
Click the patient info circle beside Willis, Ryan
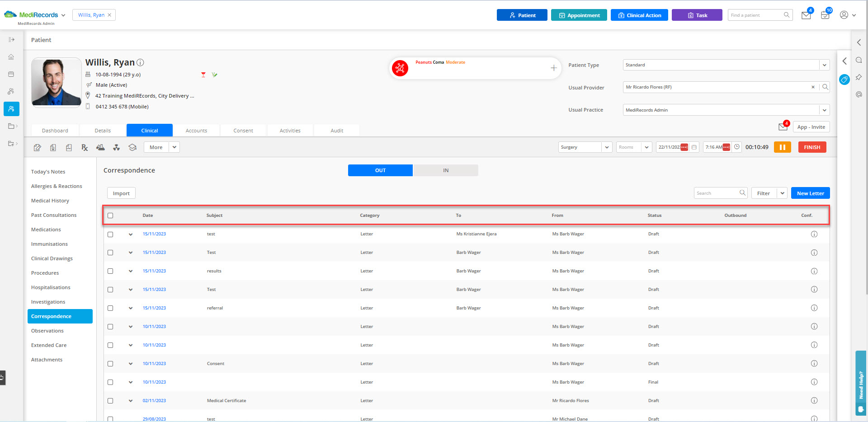point(140,63)
